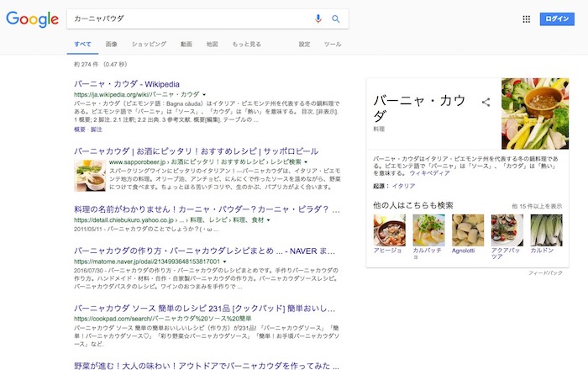The image size is (588, 370).
Task: Click the search input field
Action: coord(189,18)
